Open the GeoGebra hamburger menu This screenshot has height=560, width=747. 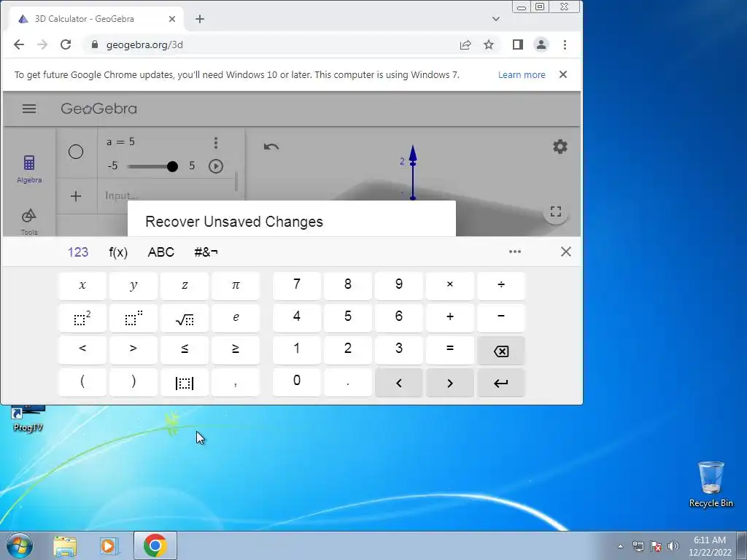pos(29,109)
